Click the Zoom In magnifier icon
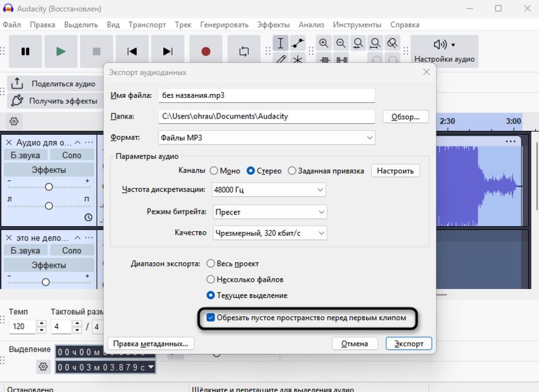This screenshot has height=392, width=539. click(x=323, y=43)
